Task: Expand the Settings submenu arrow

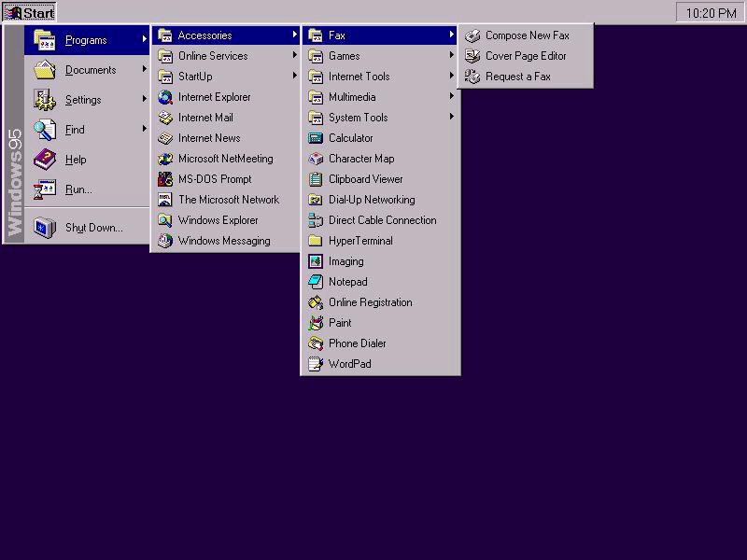Action: coord(145,100)
